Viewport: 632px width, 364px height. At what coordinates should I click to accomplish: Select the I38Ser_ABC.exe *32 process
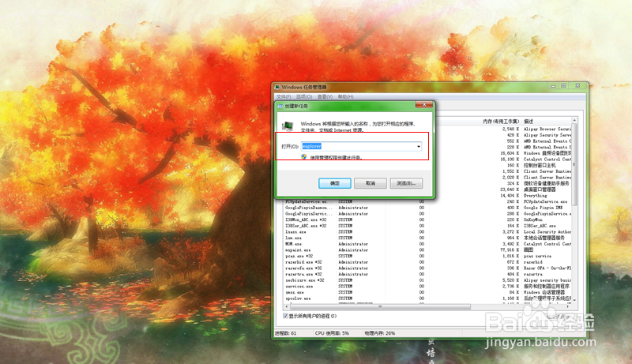tap(427, 226)
